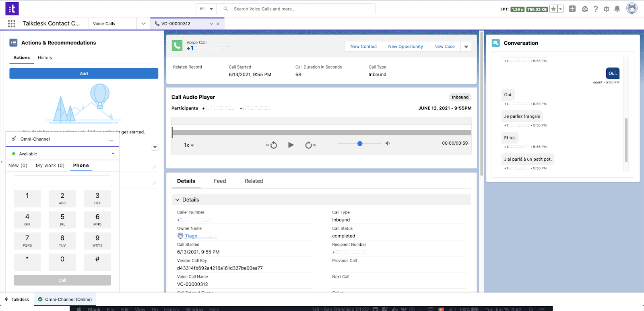Click the New Contact button
Viewport: 644px width, 311px height.
[363, 47]
